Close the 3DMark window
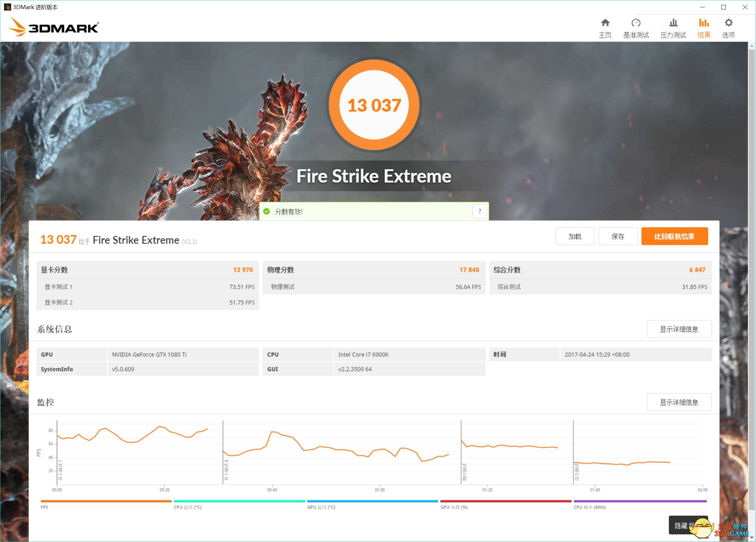 click(x=745, y=7)
